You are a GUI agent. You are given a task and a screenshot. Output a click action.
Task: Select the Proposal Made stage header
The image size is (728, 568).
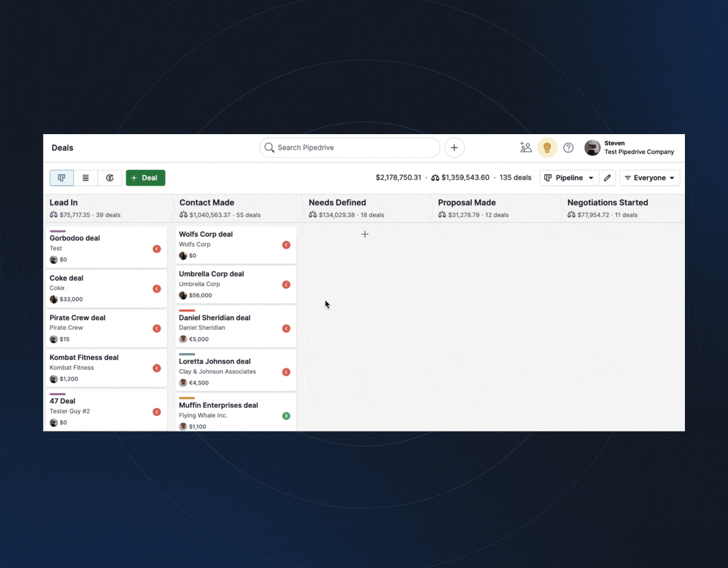point(467,202)
